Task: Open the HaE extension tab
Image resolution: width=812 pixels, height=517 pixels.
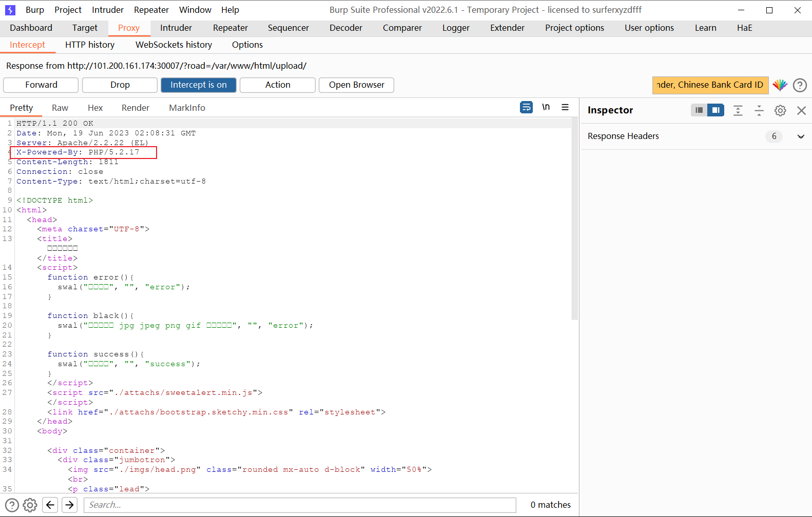Action: [x=745, y=28]
